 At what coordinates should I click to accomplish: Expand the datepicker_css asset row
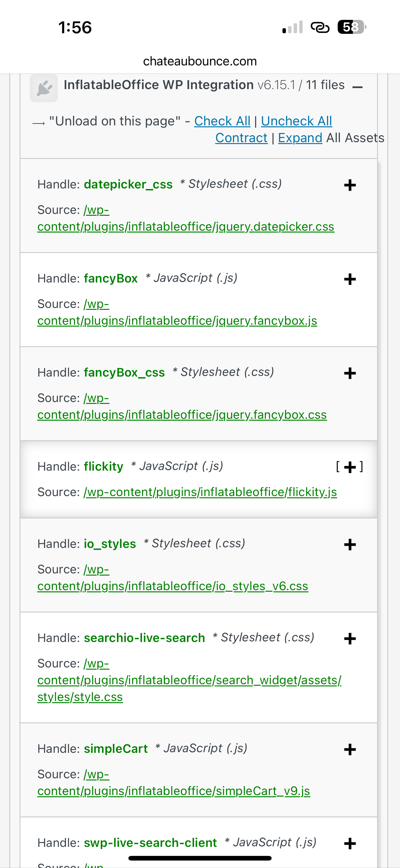(x=350, y=185)
